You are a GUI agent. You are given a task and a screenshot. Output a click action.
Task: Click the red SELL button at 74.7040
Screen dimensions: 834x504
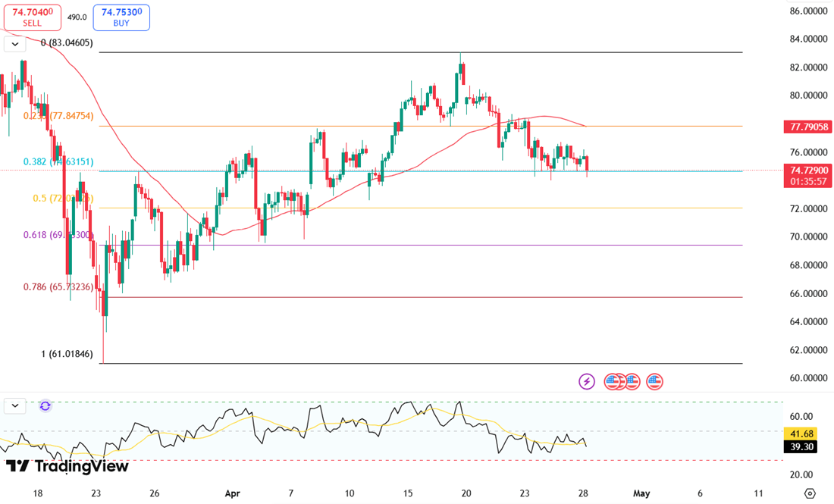[x=31, y=17]
